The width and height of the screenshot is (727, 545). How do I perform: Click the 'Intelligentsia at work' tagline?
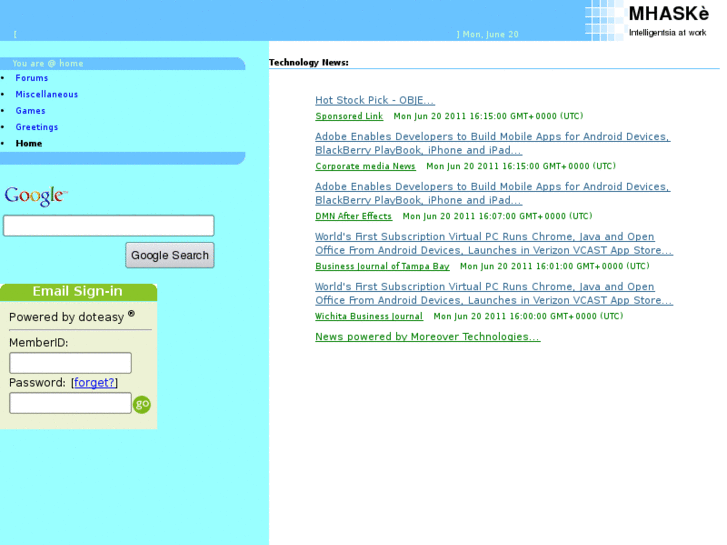pyautogui.click(x=667, y=33)
